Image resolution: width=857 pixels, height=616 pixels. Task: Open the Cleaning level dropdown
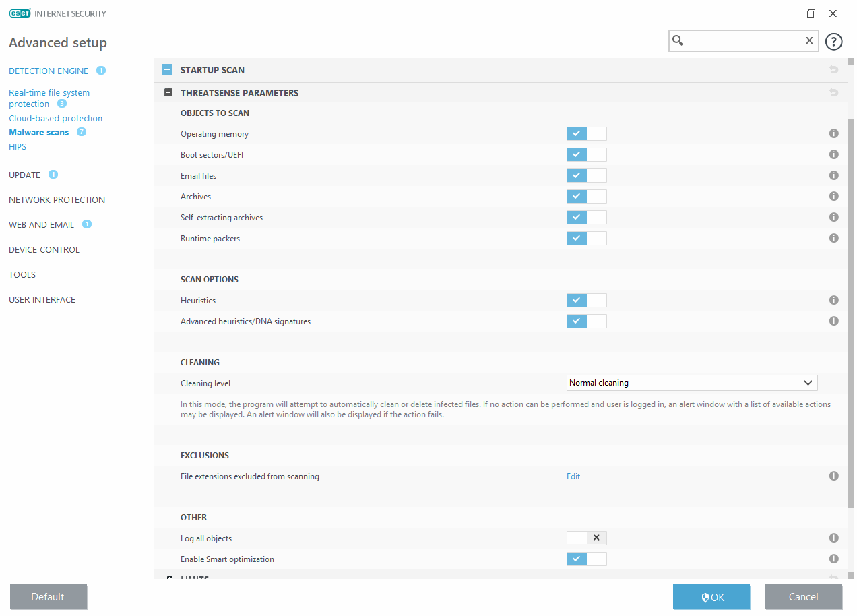(692, 383)
